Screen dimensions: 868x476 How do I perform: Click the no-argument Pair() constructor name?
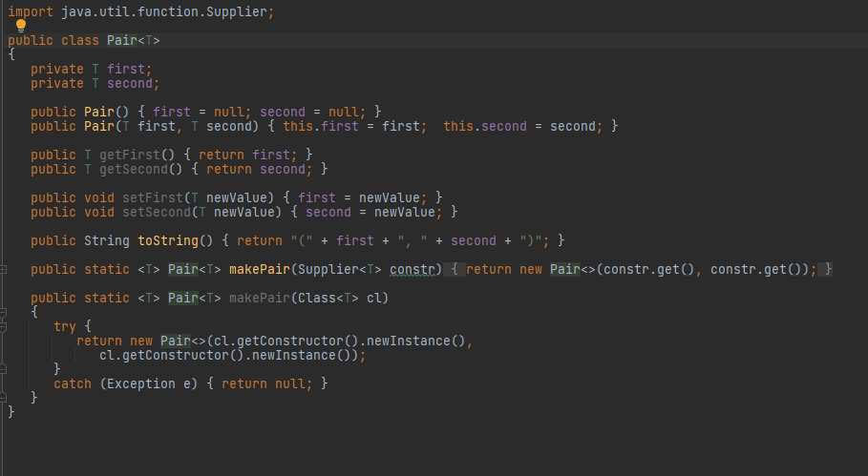pyautogui.click(x=99, y=113)
